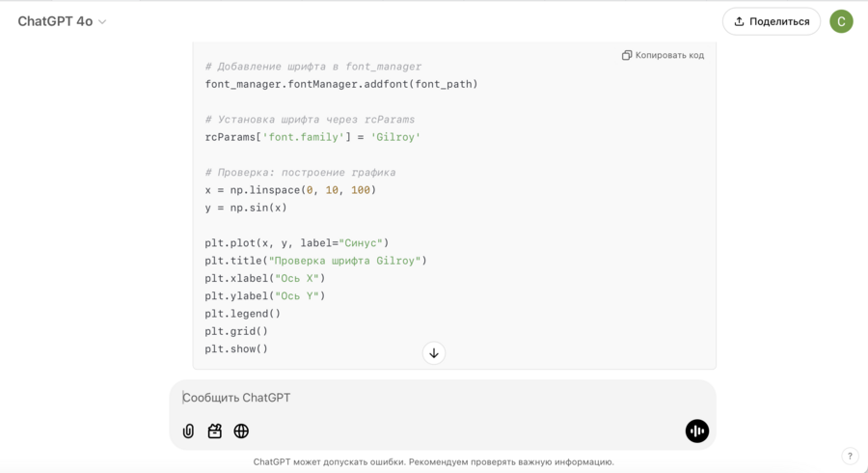This screenshot has width=868, height=473.
Task: Open the tools icon beside the paperclip
Action: click(x=215, y=431)
